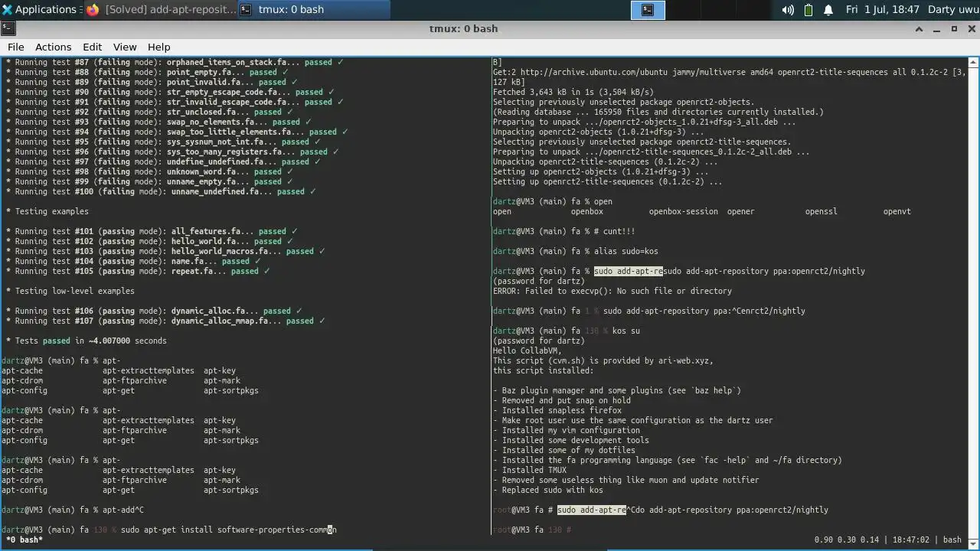Click the 'alias sudo=kos' command
Screen dimensions: 980x551
coord(626,251)
